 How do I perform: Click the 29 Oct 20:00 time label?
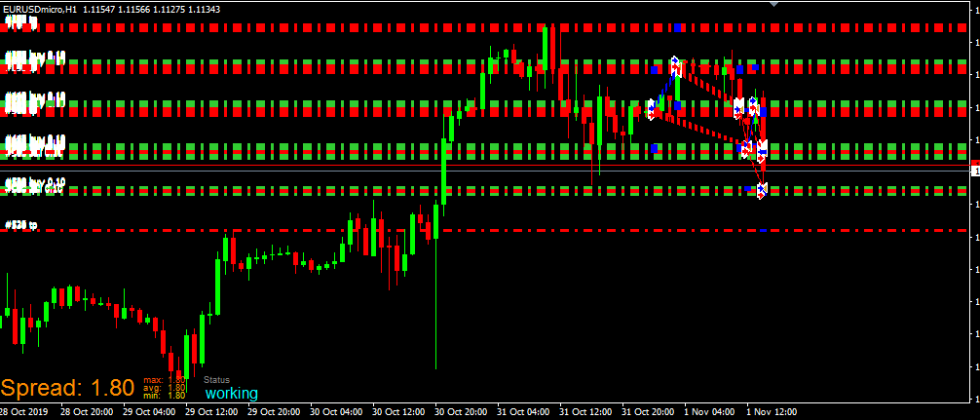pos(275,412)
